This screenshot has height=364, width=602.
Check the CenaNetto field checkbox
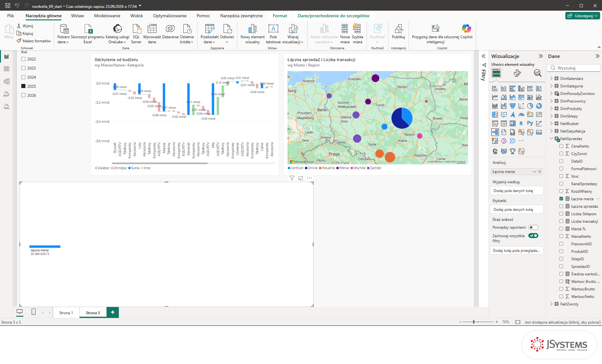tap(561, 146)
